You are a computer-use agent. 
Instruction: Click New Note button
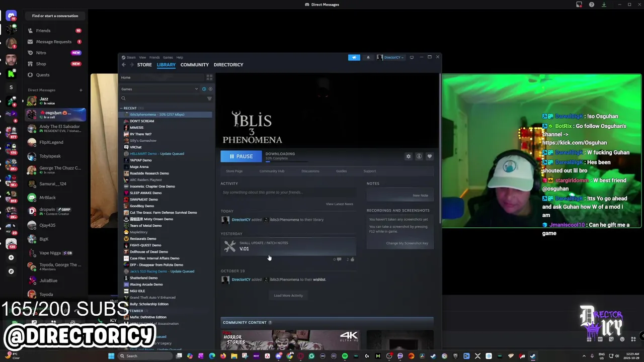[x=421, y=196]
